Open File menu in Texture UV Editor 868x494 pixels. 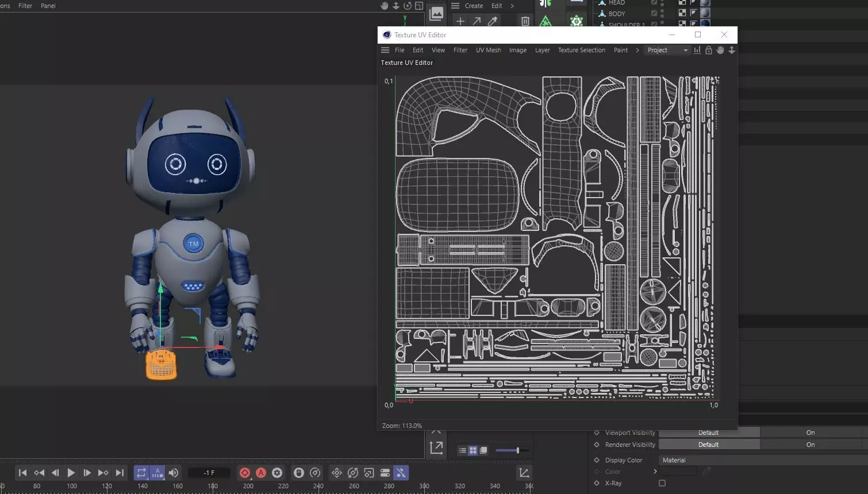[x=400, y=50]
